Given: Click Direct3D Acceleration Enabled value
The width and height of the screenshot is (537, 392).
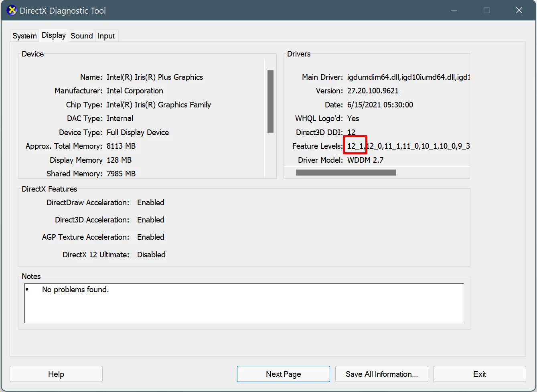Looking at the screenshot, I should 151,220.
